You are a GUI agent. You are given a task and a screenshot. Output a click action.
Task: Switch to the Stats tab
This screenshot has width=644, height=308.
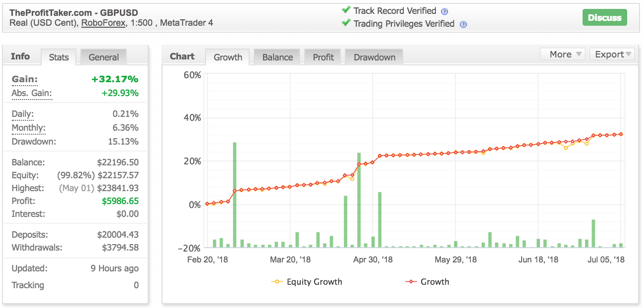(58, 57)
